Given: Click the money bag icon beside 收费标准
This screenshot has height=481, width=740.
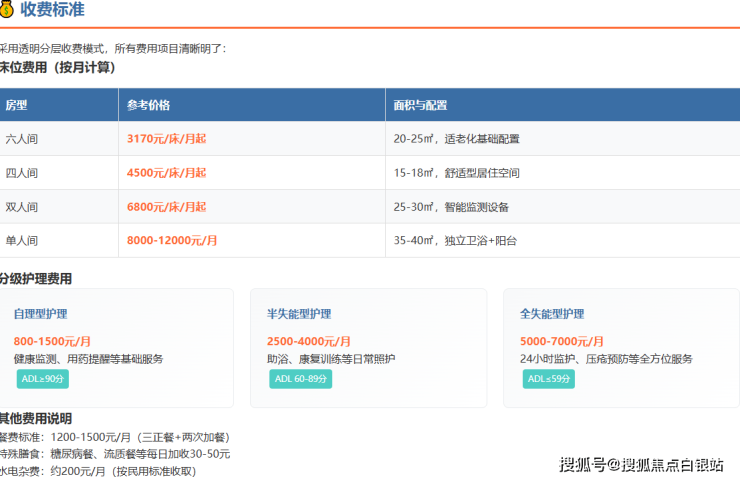Looking at the screenshot, I should pyautogui.click(x=7, y=10).
